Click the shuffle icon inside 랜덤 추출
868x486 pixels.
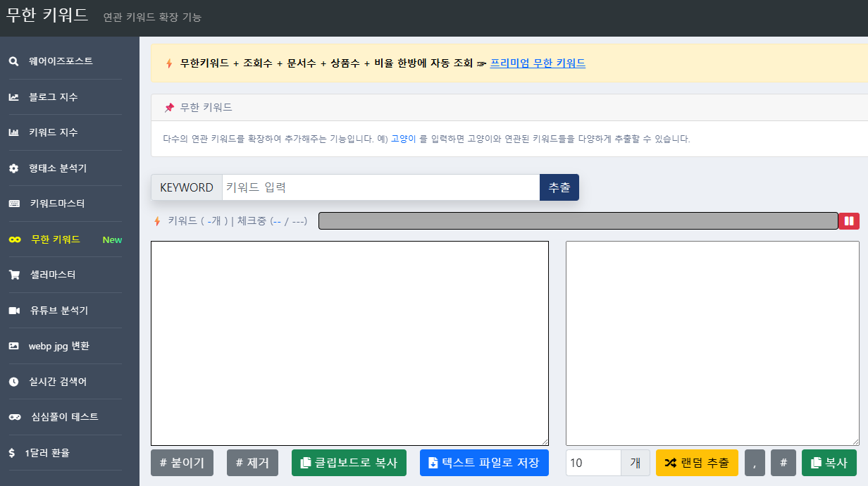coord(671,463)
